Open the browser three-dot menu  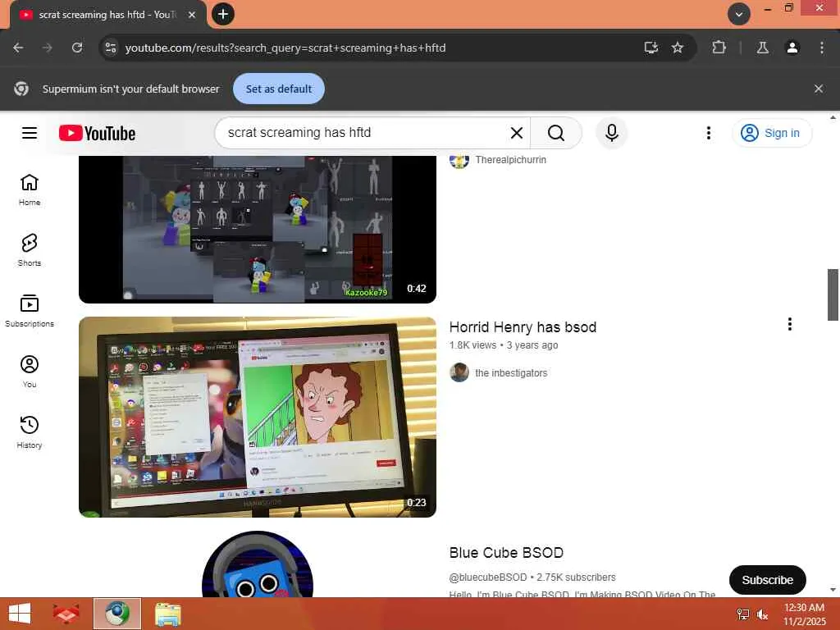point(822,48)
